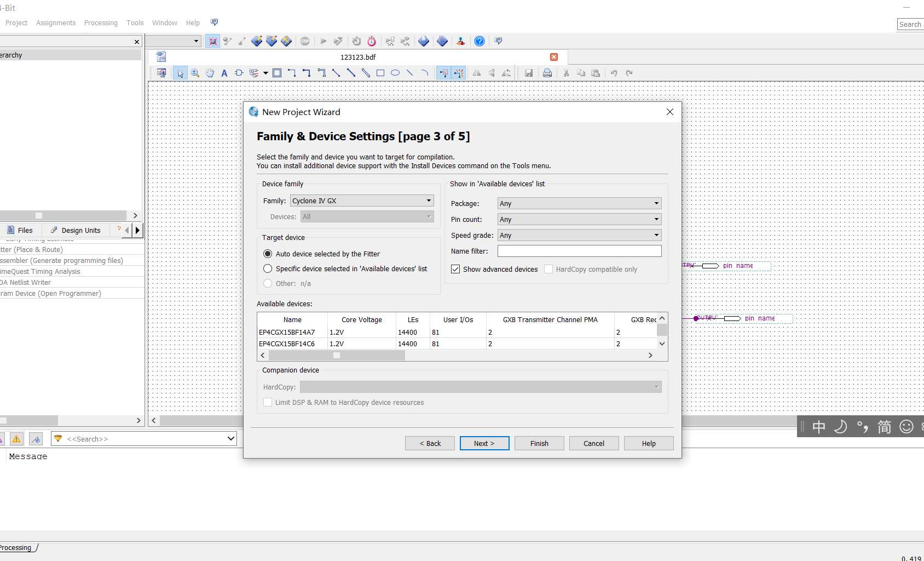Open the Family dropdown (Cyclone IV GX)
924x561 pixels.
(x=362, y=201)
